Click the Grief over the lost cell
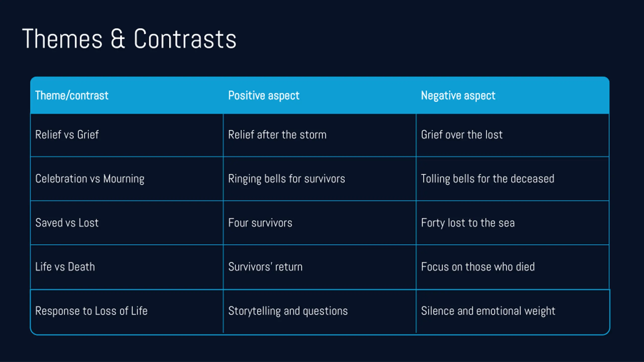Viewport: 644px width, 362px height. pos(513,135)
